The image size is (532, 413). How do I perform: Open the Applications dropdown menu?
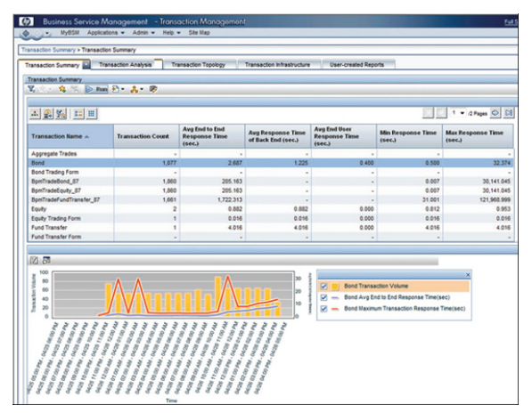click(105, 33)
